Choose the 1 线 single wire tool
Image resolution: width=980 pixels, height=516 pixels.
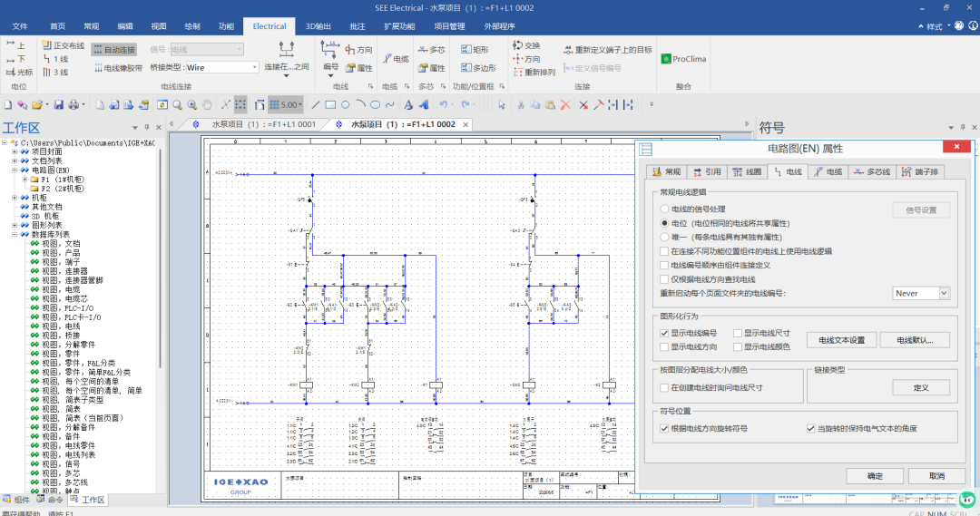[x=55, y=59]
